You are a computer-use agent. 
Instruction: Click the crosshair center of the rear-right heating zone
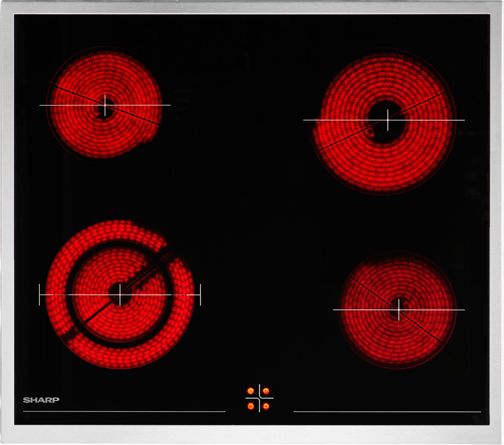[388, 120]
